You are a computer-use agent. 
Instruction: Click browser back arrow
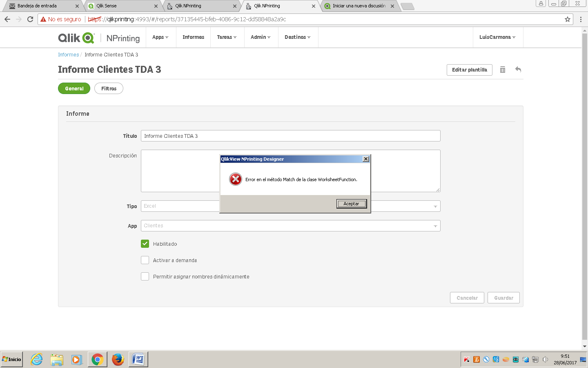(7, 19)
